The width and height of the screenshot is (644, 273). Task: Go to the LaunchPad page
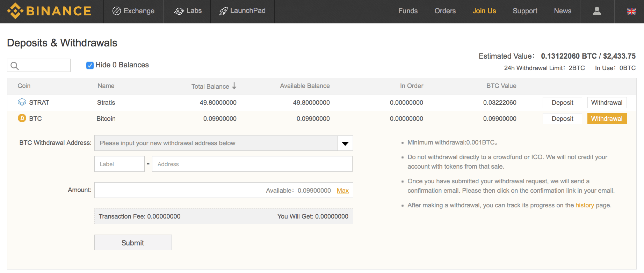[242, 11]
